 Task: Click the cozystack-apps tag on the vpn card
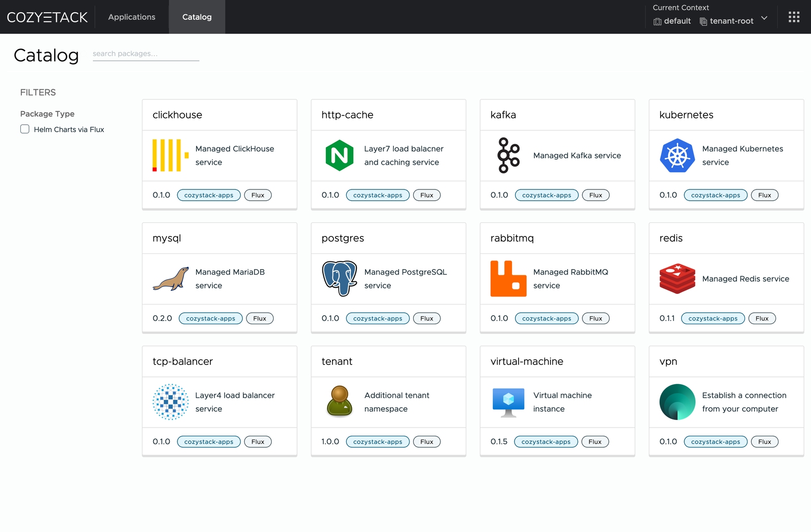point(715,442)
